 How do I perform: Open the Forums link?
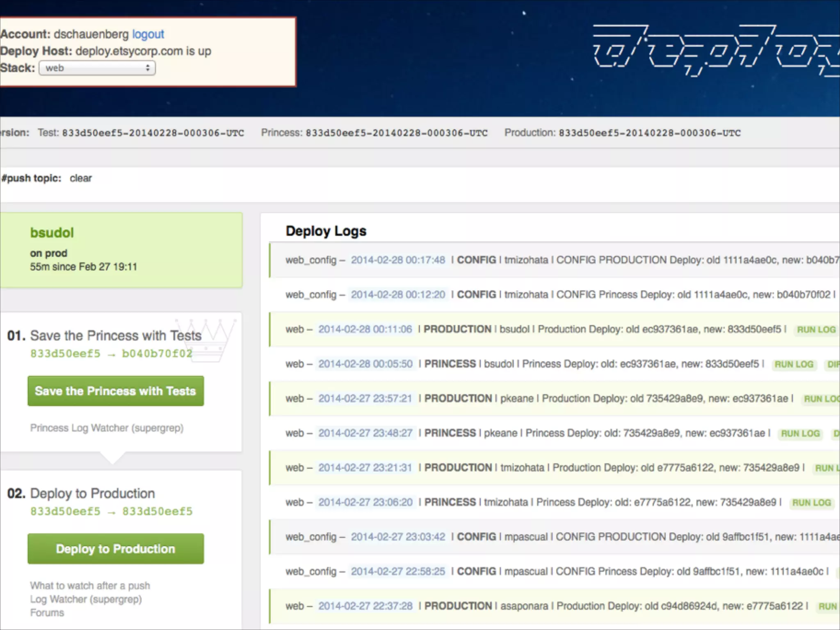click(x=47, y=613)
